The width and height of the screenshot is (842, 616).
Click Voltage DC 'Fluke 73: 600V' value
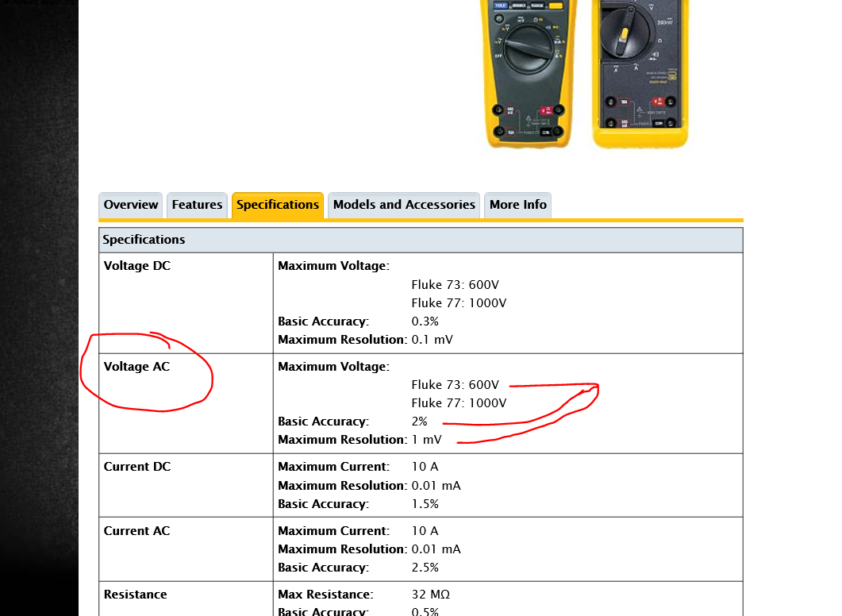coord(456,285)
